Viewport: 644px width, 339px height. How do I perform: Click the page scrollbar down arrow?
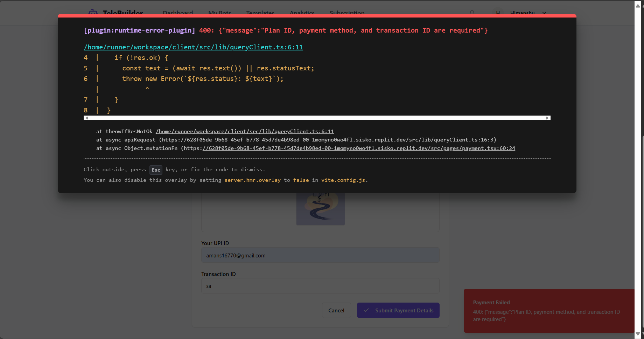pos(638,334)
